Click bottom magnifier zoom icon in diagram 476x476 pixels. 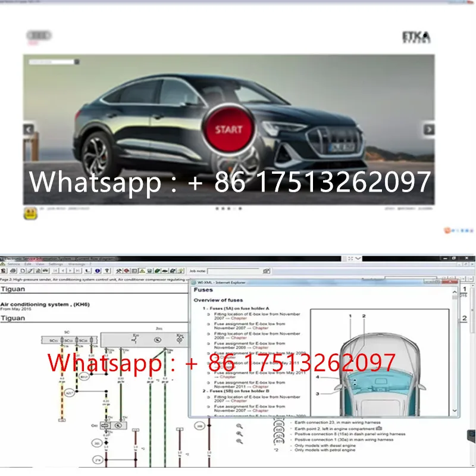pos(239,441)
